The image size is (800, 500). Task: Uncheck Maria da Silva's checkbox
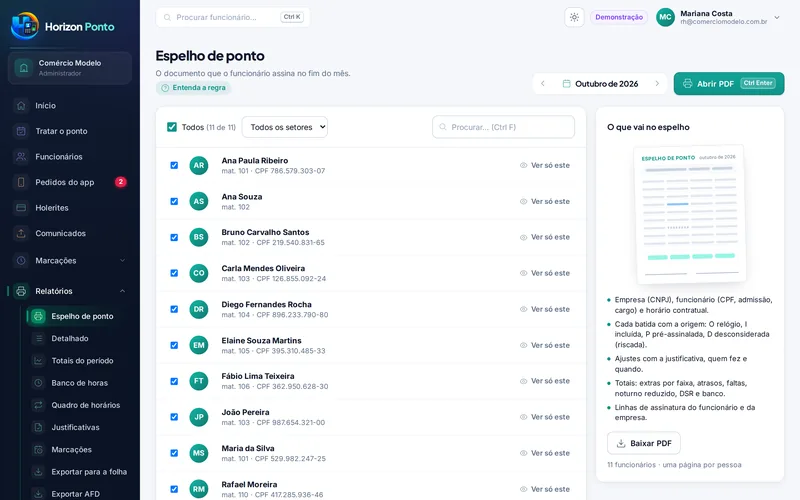click(x=174, y=453)
